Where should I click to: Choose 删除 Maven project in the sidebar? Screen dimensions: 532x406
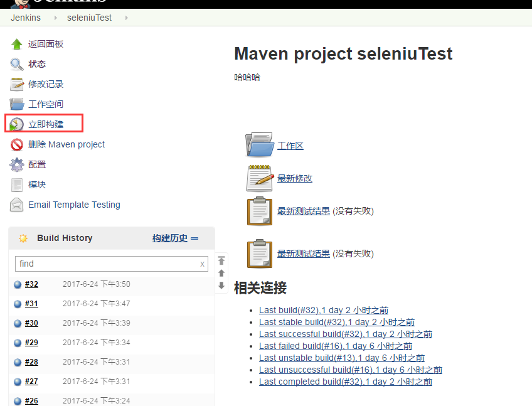[x=66, y=144]
